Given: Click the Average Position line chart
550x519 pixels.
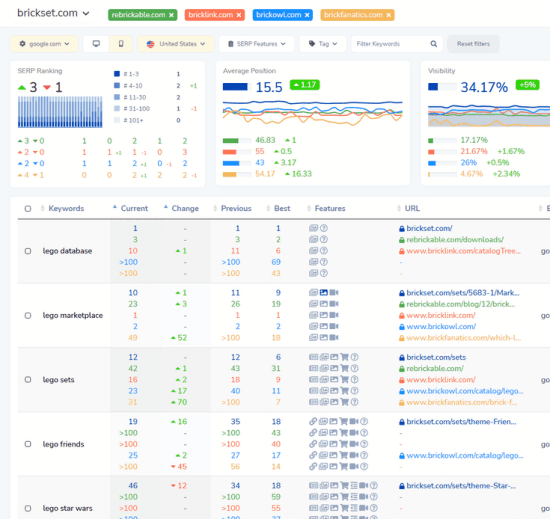Looking at the screenshot, I should (313, 113).
